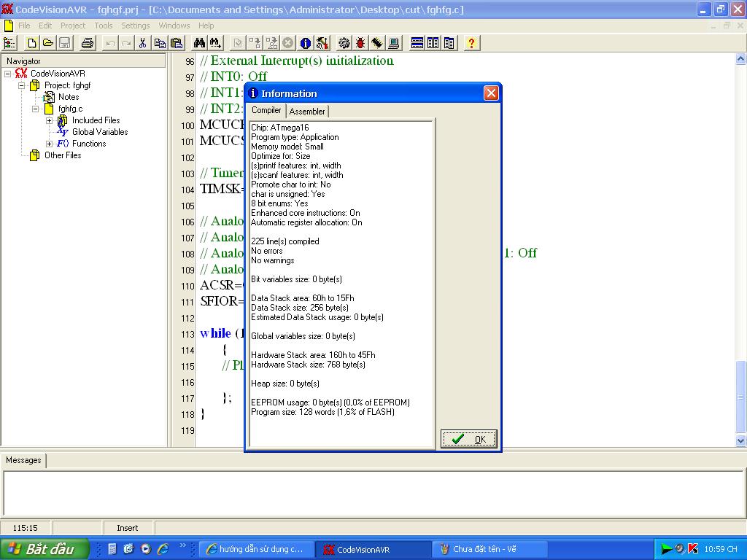Click the debugger bug icon in toolbar

[360, 43]
